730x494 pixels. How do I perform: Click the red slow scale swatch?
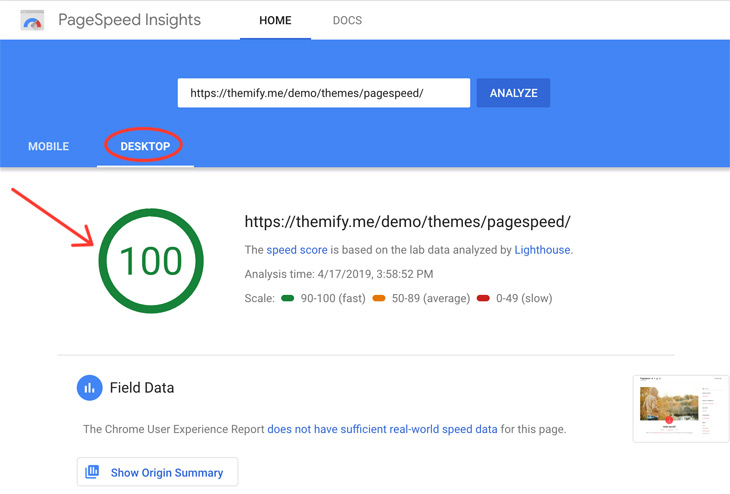click(x=483, y=298)
